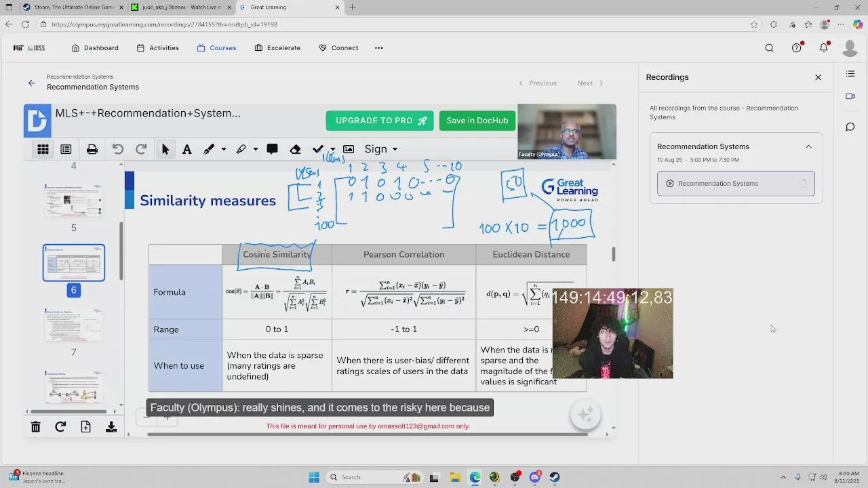This screenshot has width=868, height=488.
Task: Open page 6 thumbnail
Action: tap(74, 262)
